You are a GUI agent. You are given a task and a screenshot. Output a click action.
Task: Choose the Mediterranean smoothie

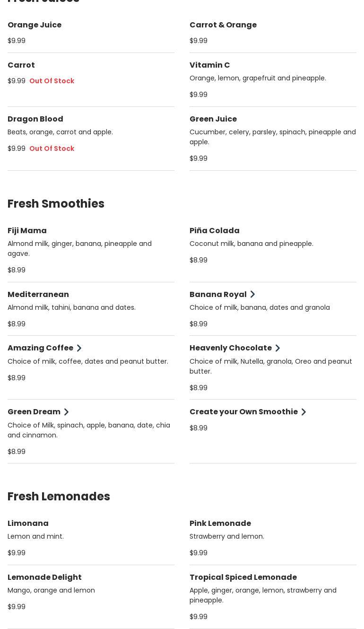[38, 294]
